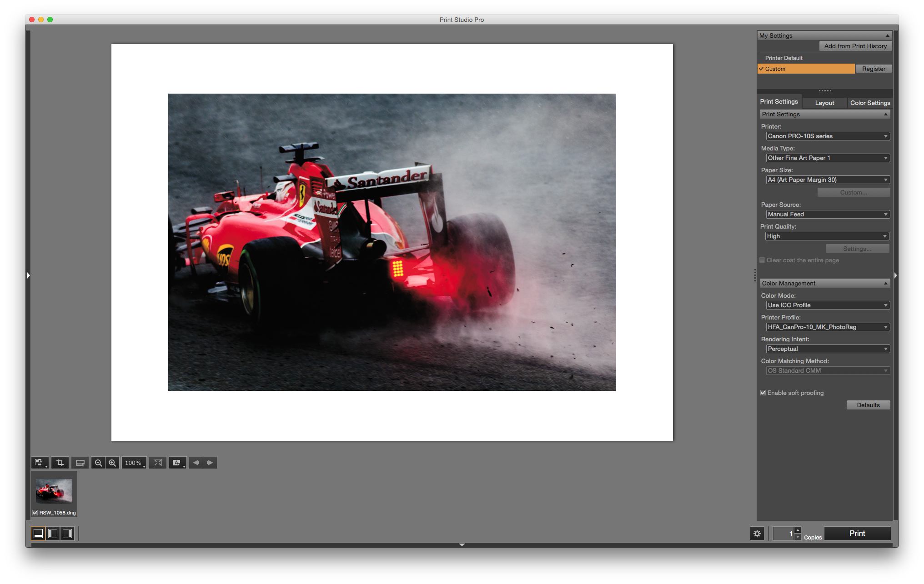Click the Zoom Out magnifier icon
The width and height of the screenshot is (924, 584).
(98, 463)
